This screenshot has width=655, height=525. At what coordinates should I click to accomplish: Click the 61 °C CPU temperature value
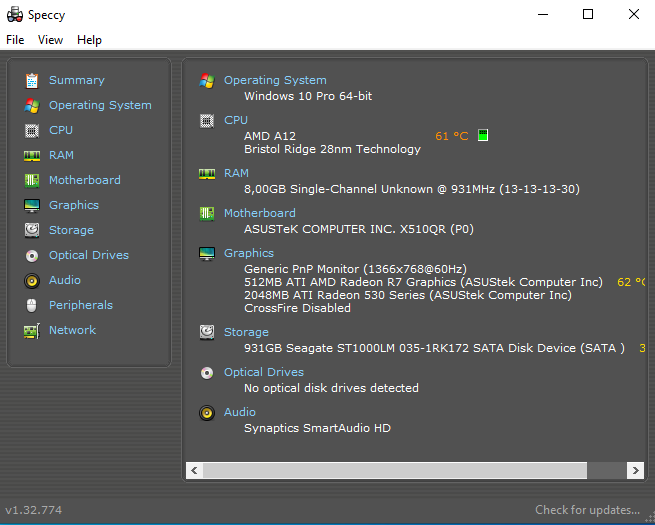click(x=452, y=136)
